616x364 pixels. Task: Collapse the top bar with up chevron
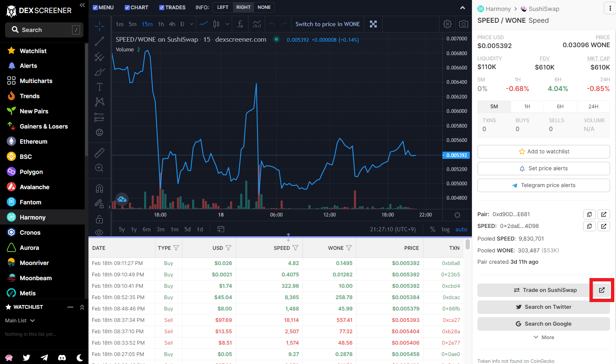click(463, 8)
